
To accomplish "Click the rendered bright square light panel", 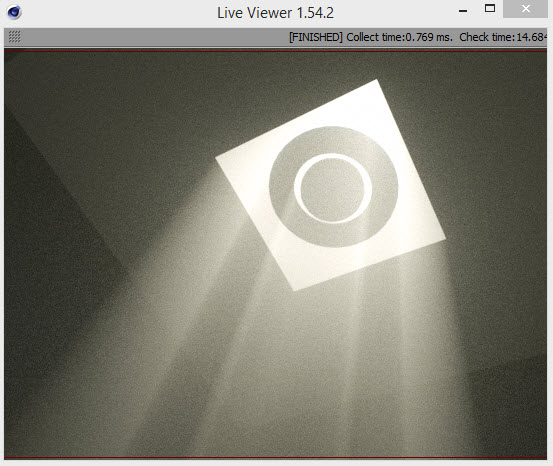I will tap(330, 186).
